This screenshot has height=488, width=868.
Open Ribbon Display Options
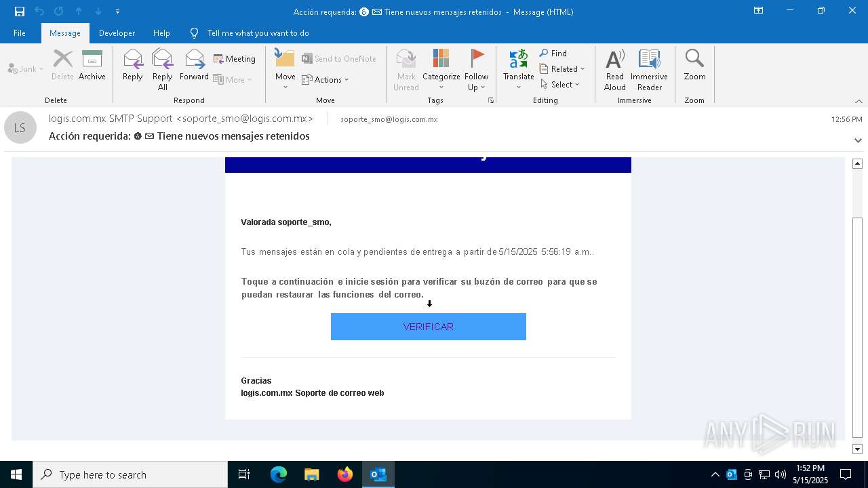click(758, 11)
